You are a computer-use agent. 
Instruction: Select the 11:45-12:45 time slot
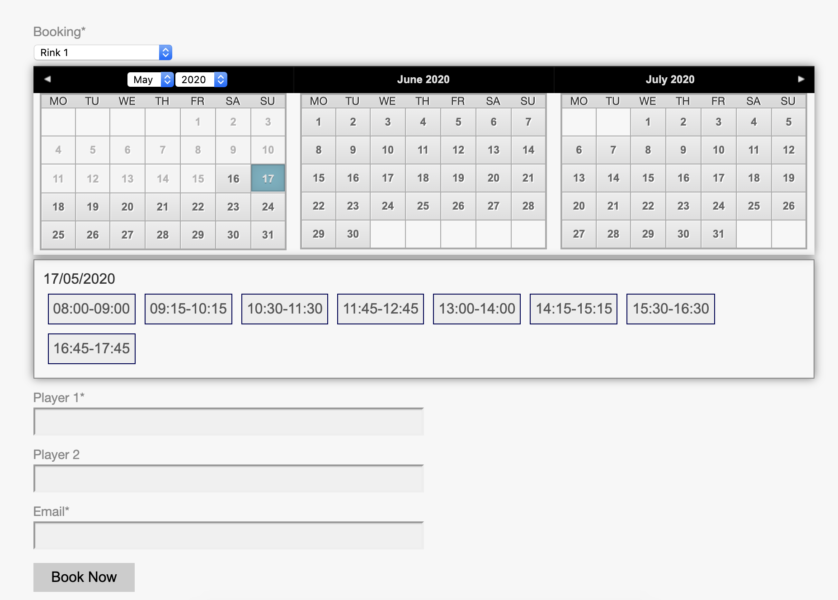pos(381,309)
